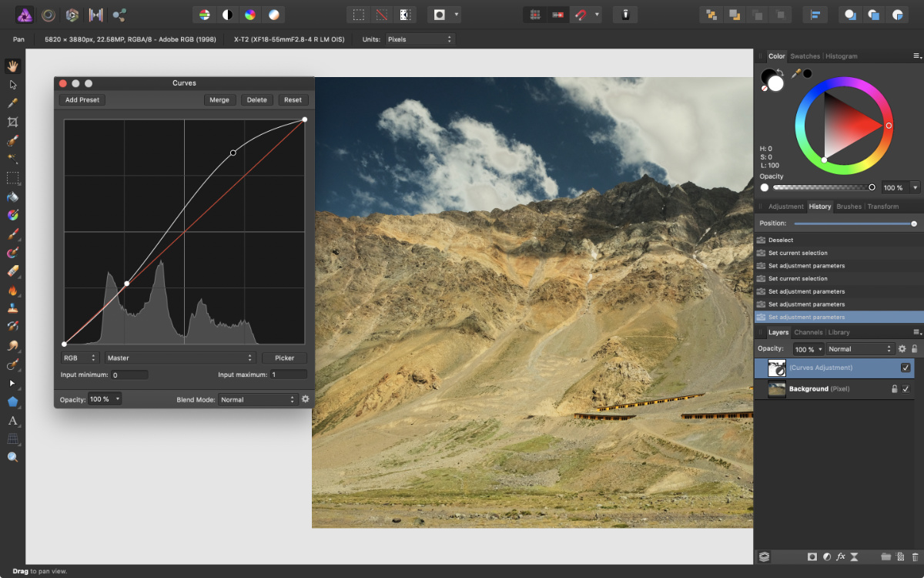Click the Reset button in Curves dialog
The image size is (924, 578).
tap(293, 99)
